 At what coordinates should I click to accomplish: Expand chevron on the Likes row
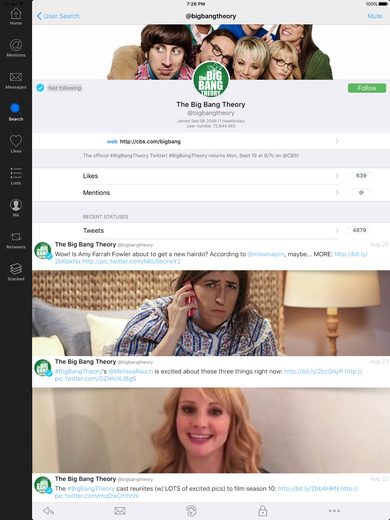click(337, 176)
